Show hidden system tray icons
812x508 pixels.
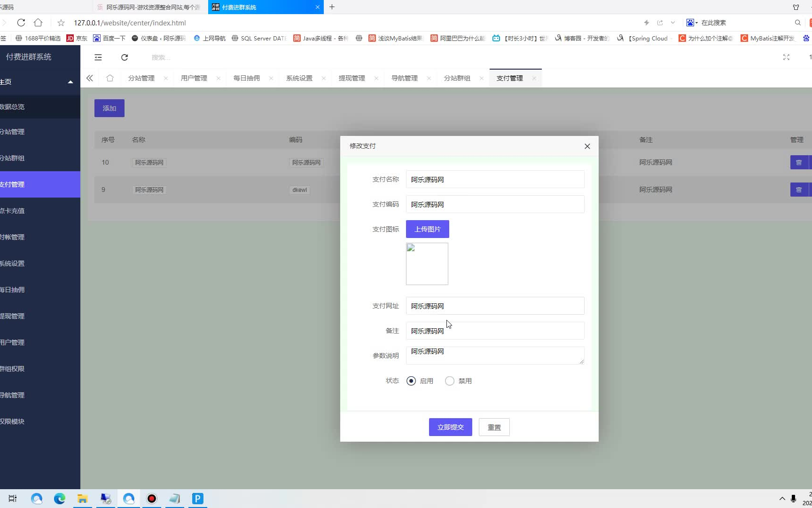click(x=782, y=499)
